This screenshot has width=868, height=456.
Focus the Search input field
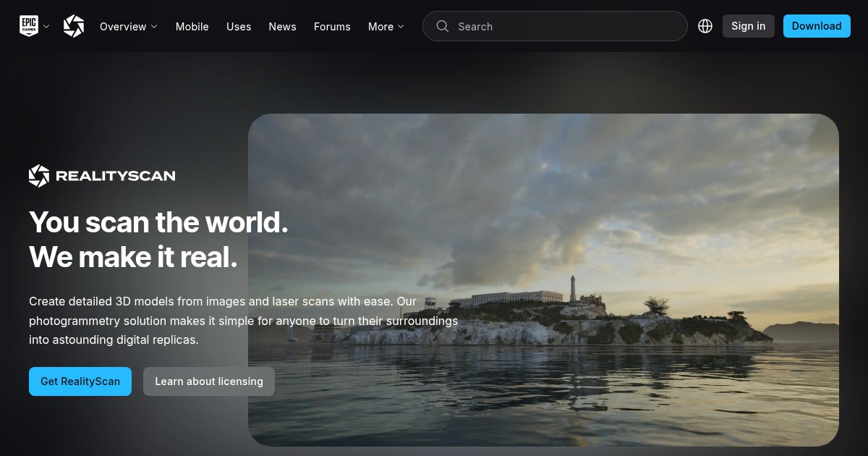pos(555,26)
